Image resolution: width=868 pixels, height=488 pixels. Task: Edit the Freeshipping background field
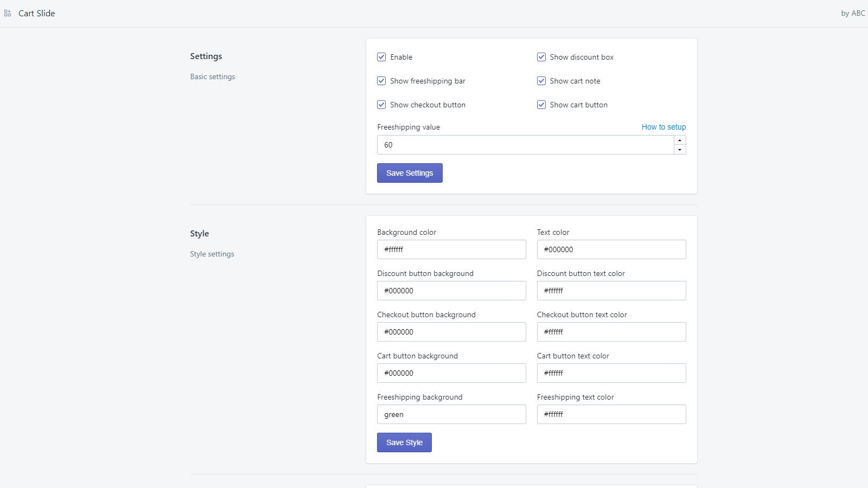point(451,414)
